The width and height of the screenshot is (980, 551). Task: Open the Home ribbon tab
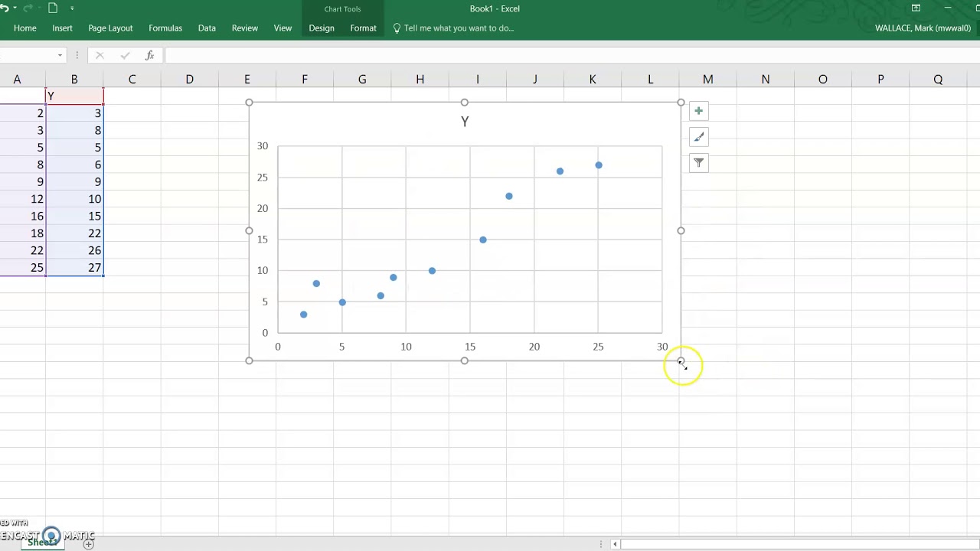[24, 28]
